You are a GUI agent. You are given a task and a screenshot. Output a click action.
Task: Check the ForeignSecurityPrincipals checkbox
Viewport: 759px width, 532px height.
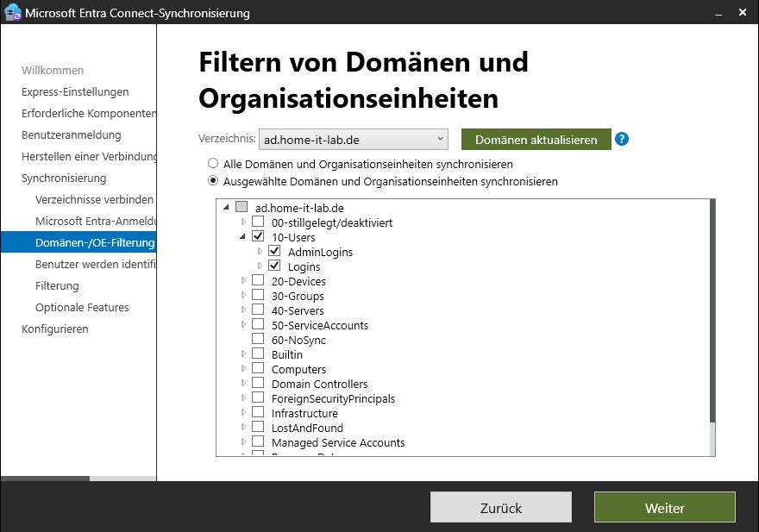pyautogui.click(x=258, y=397)
